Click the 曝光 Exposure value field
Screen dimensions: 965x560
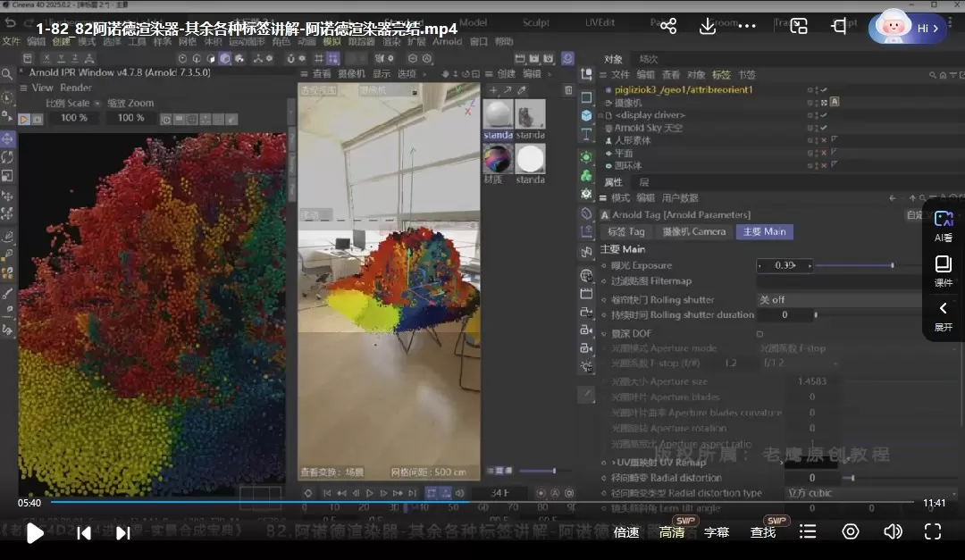pyautogui.click(x=785, y=266)
